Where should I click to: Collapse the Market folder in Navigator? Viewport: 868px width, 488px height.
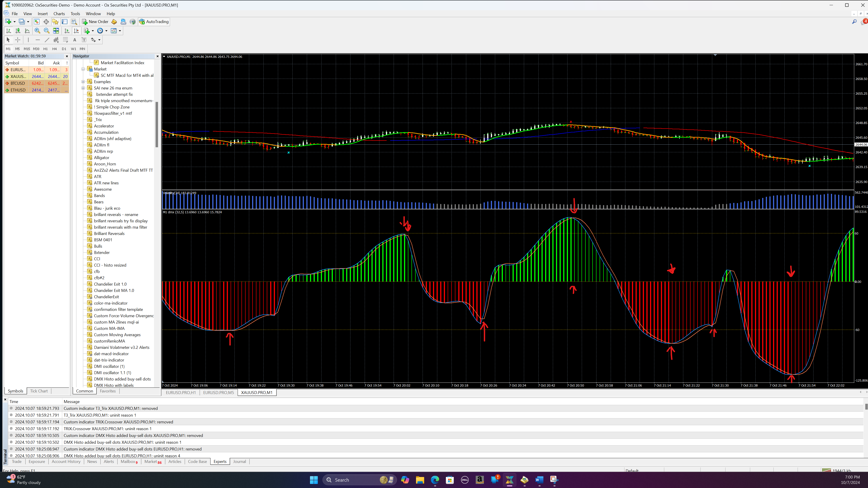83,69
